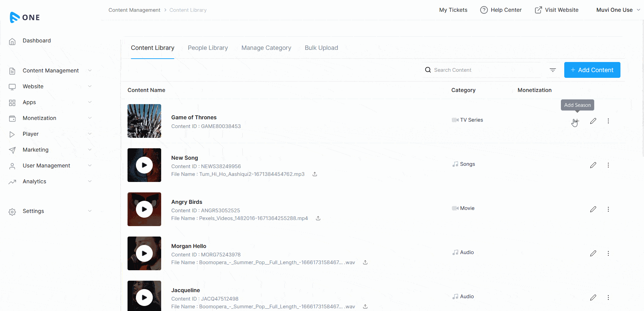This screenshot has height=311, width=644.
Task: Click the Help Center question mark icon
Action: click(x=484, y=10)
